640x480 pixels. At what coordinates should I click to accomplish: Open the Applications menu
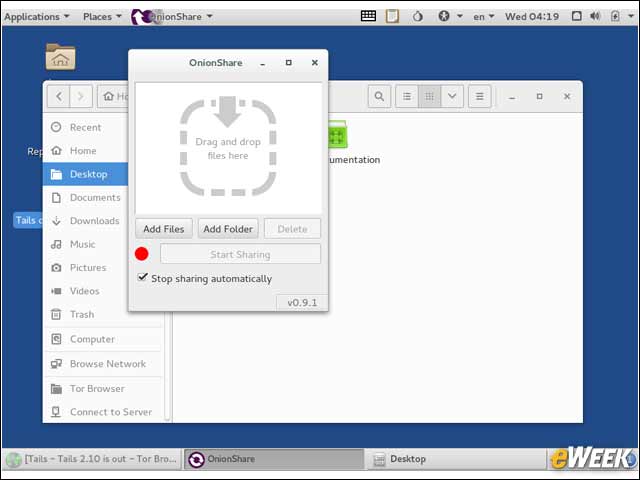pyautogui.click(x=37, y=17)
